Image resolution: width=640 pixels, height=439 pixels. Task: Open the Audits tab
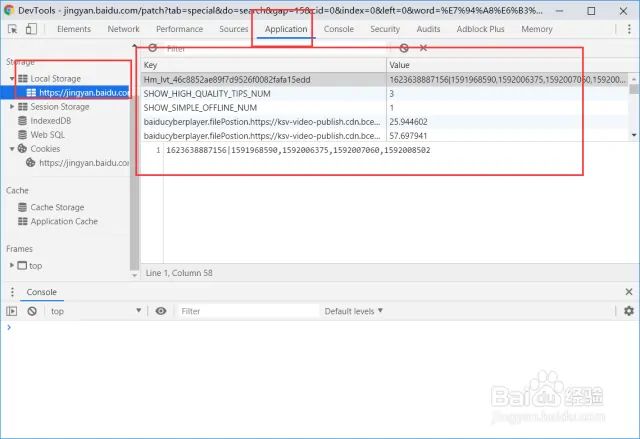tap(428, 29)
